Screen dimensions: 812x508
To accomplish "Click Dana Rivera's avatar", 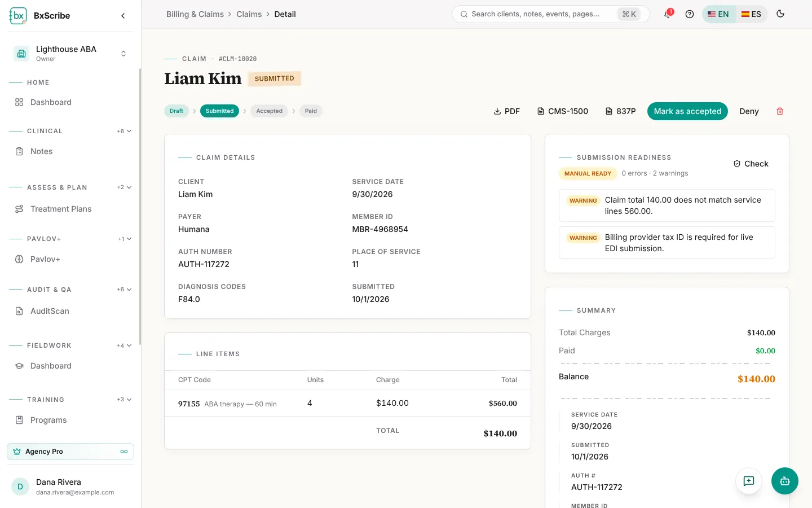I will pos(20,487).
